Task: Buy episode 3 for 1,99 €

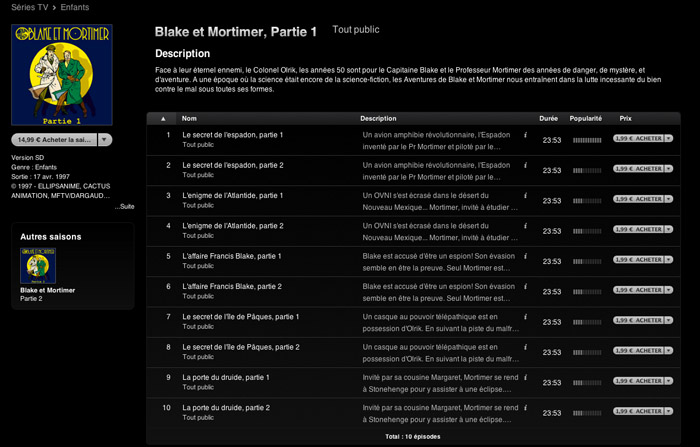Action: [638, 199]
